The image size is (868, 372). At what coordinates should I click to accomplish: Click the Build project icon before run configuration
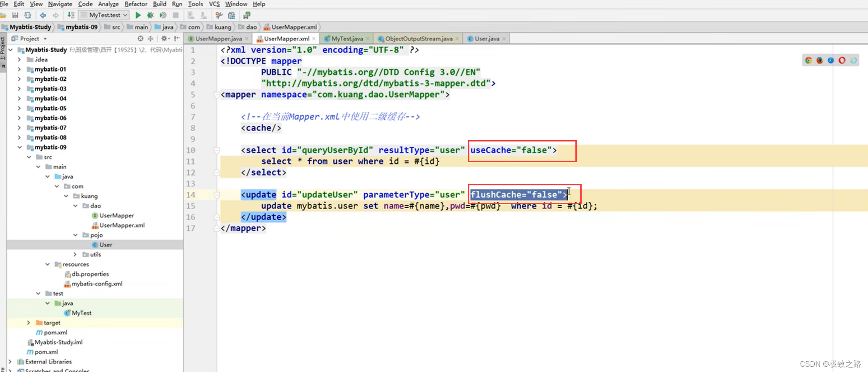[71, 15]
